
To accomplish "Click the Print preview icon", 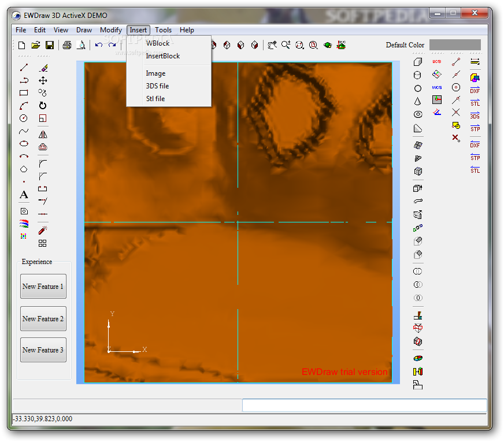I will coord(81,45).
